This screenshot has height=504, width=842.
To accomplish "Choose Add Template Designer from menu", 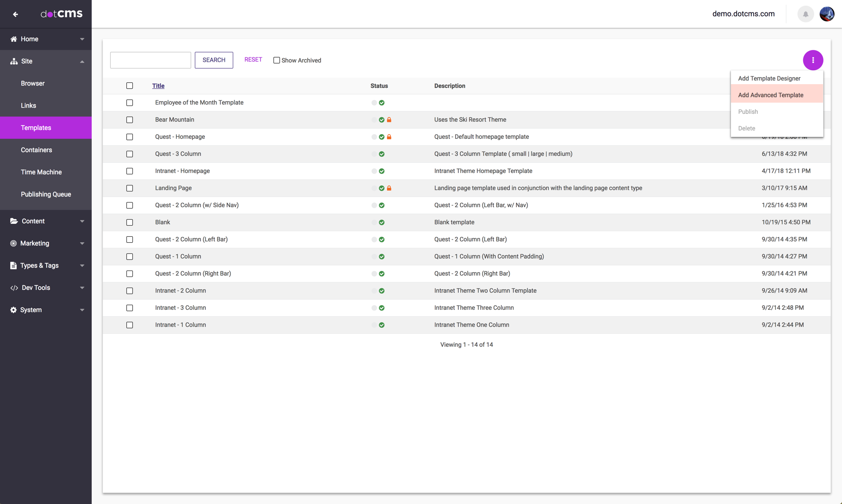I will click(769, 78).
